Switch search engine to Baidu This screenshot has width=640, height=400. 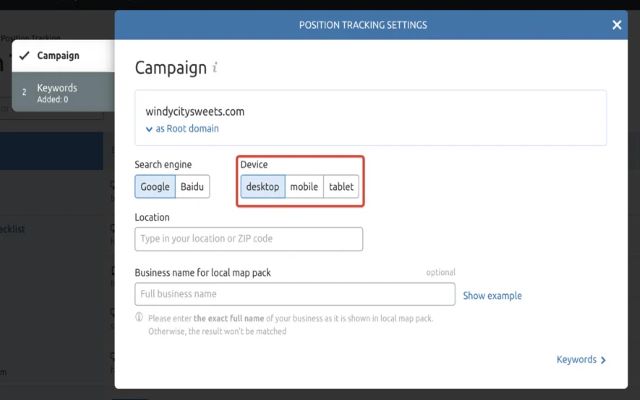pyautogui.click(x=192, y=187)
